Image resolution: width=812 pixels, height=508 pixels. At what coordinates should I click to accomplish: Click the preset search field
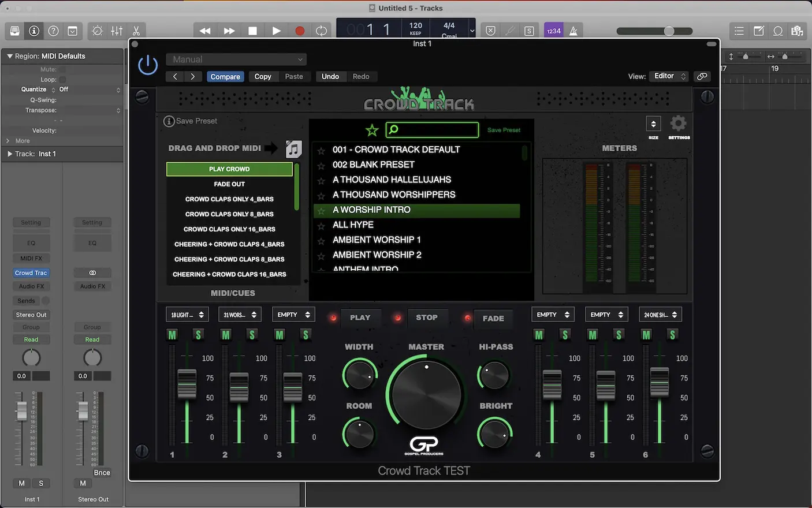pyautogui.click(x=432, y=129)
